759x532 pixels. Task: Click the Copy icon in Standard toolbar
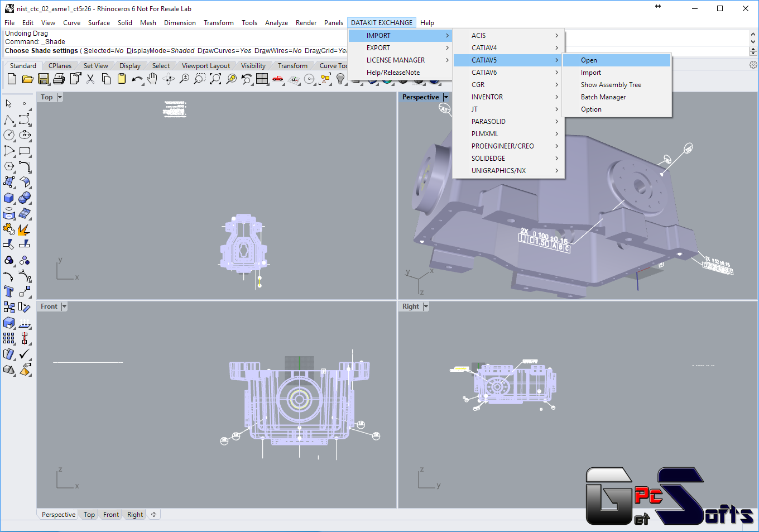pos(106,79)
